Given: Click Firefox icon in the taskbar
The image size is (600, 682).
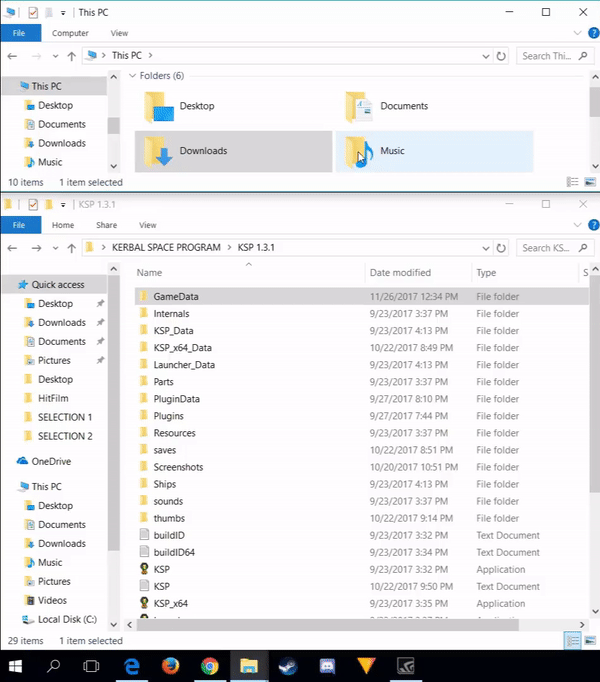Looking at the screenshot, I should (171, 666).
